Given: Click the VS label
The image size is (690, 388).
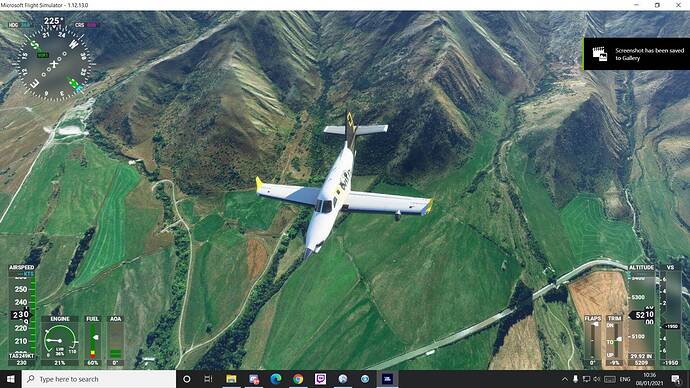Looking at the screenshot, I should (x=670, y=267).
